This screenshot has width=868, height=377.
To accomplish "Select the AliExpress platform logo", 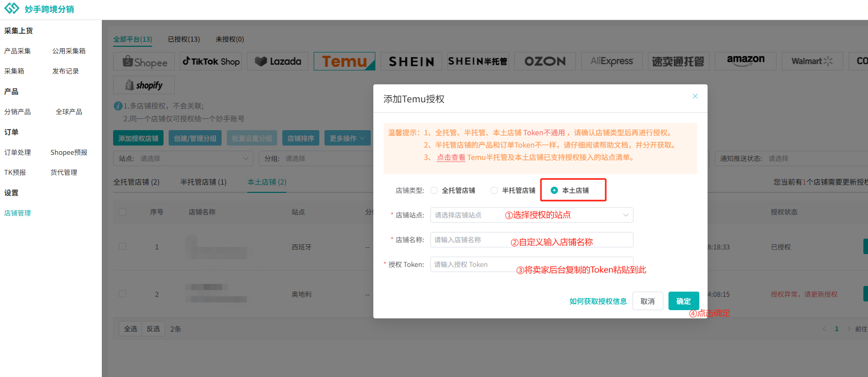I will (612, 61).
